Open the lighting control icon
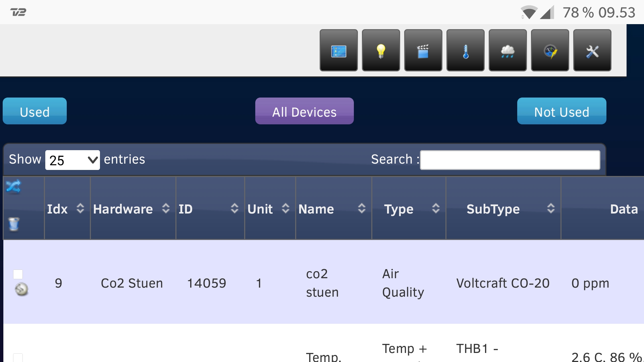 click(x=381, y=50)
